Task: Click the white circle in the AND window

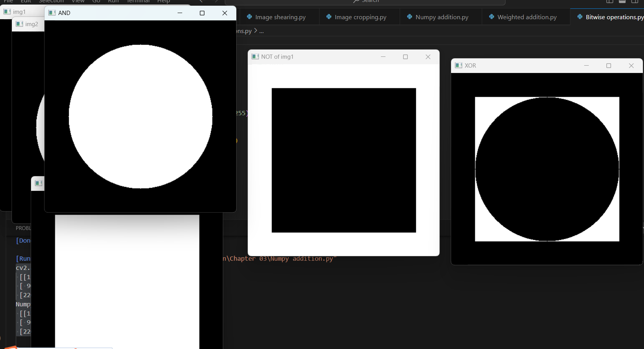Action: click(x=140, y=116)
